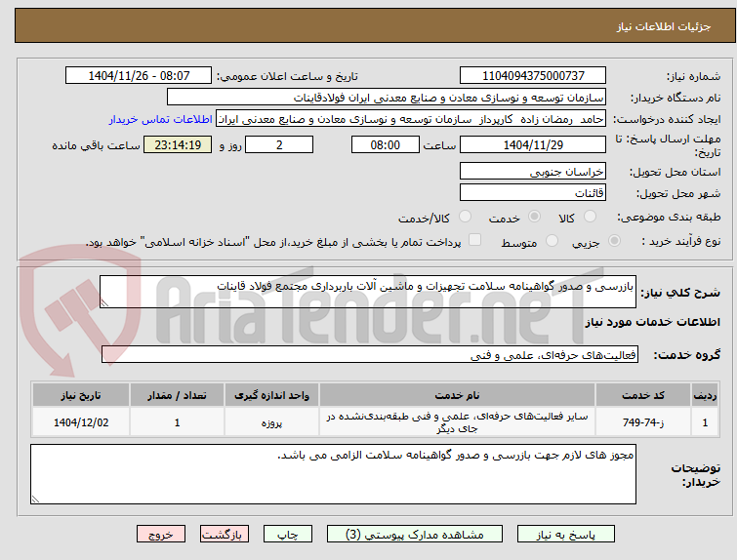Click service code cell ز-74-749
The width and height of the screenshot is (737, 560).
pos(642,422)
